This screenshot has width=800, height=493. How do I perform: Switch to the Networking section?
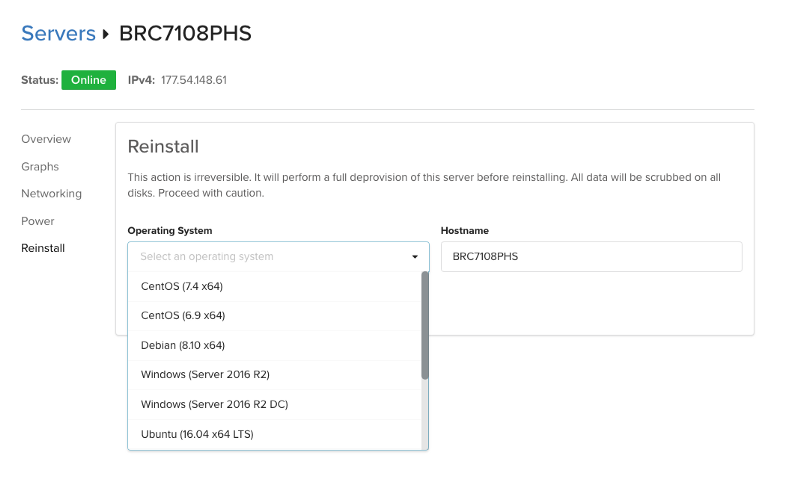pos(52,194)
